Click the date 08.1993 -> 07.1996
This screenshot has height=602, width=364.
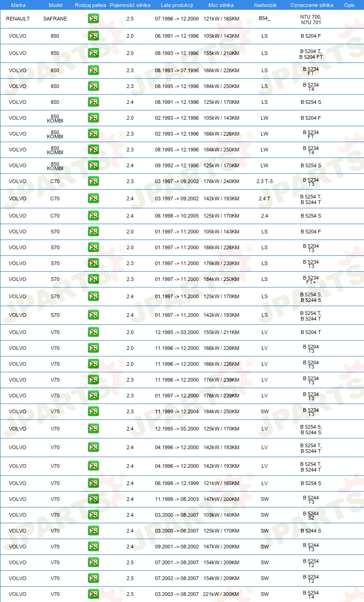(177, 70)
